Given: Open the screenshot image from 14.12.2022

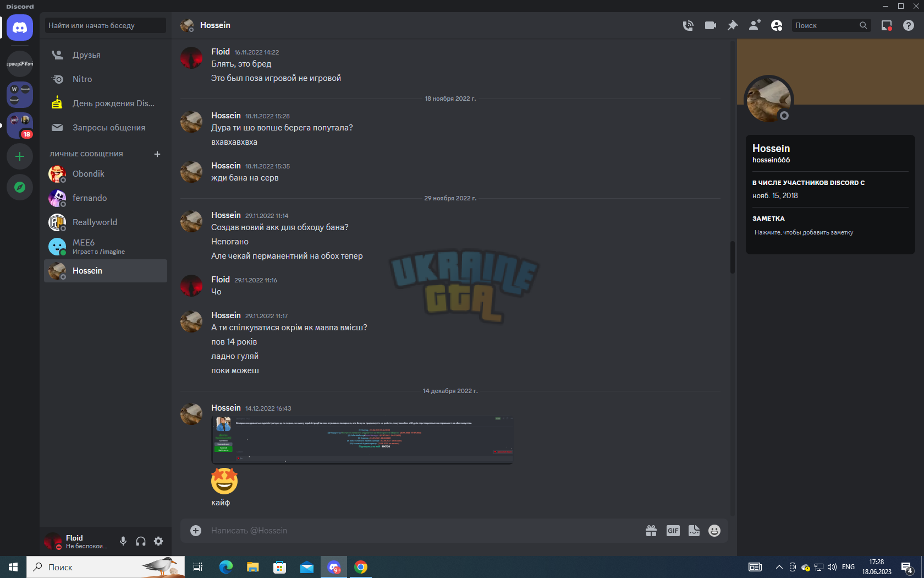Looking at the screenshot, I should click(x=362, y=440).
